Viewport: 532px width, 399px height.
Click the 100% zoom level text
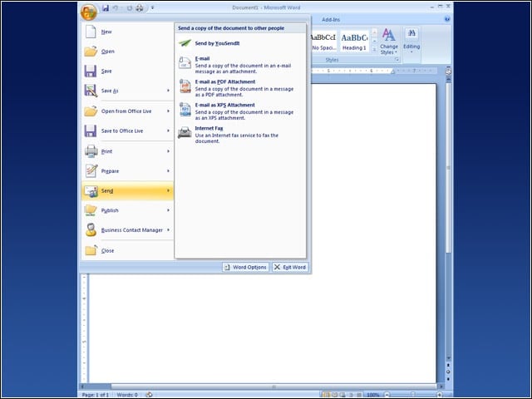373,395
